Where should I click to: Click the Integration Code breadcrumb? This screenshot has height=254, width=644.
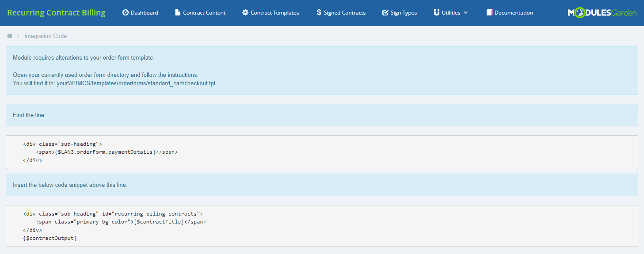[46, 36]
